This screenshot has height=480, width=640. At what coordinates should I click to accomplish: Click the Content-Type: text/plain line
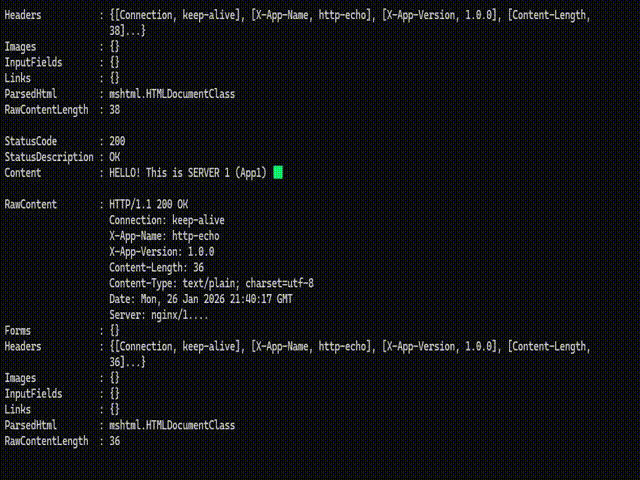click(x=211, y=283)
